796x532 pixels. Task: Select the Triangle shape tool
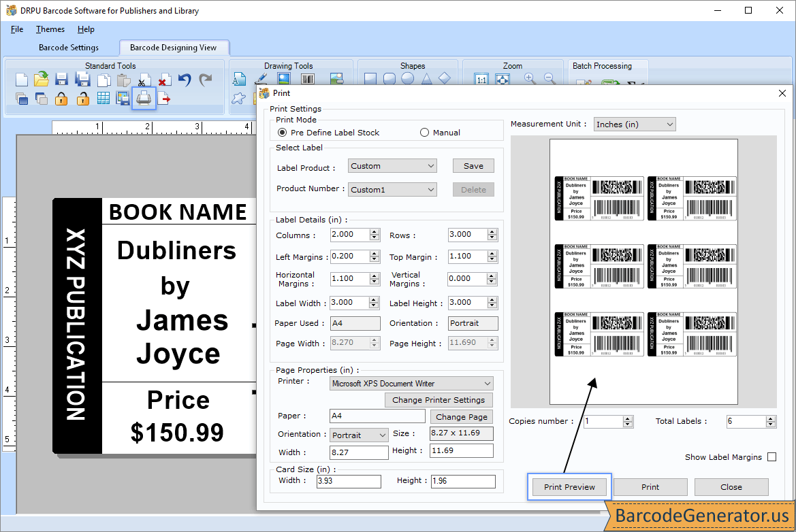426,79
